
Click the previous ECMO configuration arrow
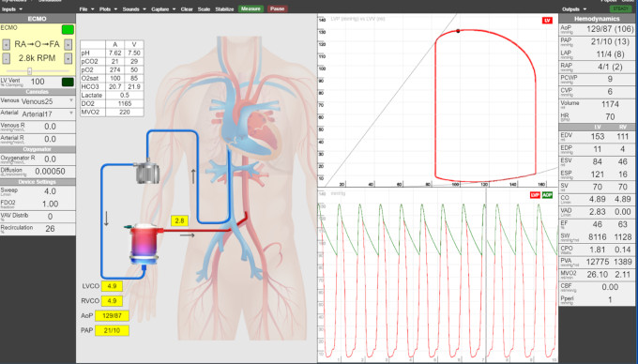coord(7,44)
